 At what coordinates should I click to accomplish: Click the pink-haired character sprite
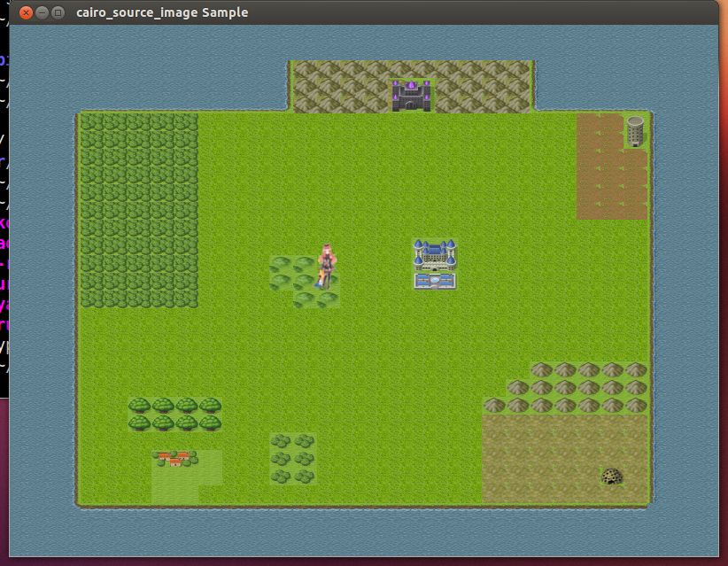coord(327,267)
